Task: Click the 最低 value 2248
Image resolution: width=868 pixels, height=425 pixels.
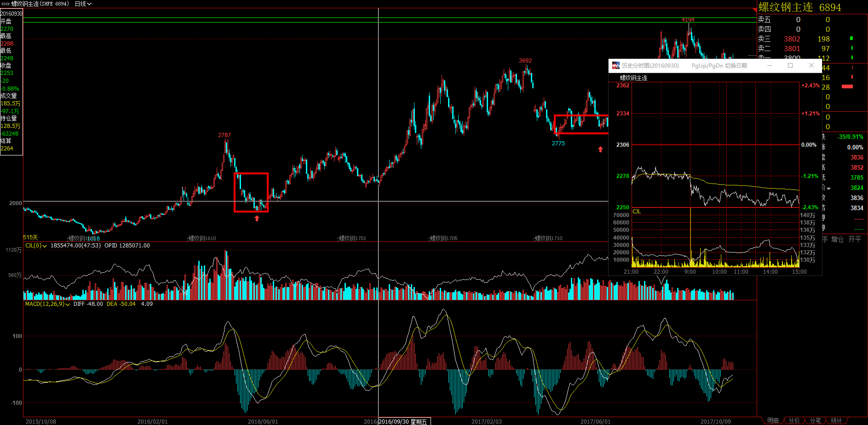Action: coord(7,58)
